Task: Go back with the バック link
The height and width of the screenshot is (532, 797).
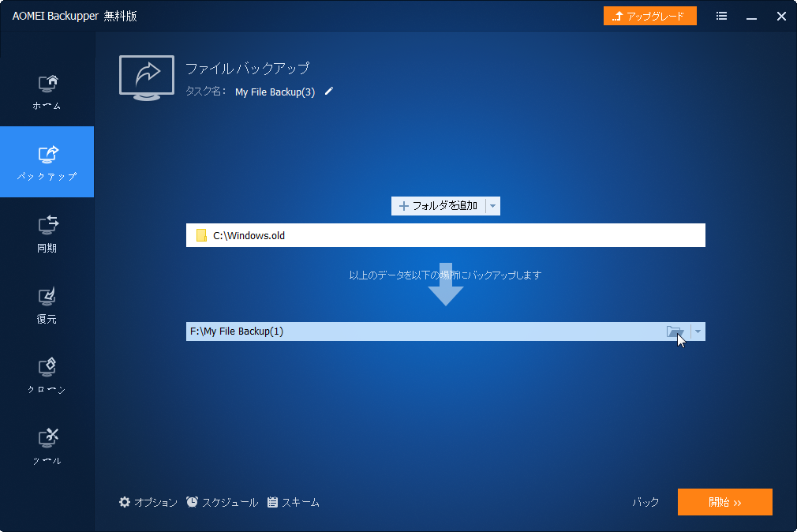Action: coord(645,502)
